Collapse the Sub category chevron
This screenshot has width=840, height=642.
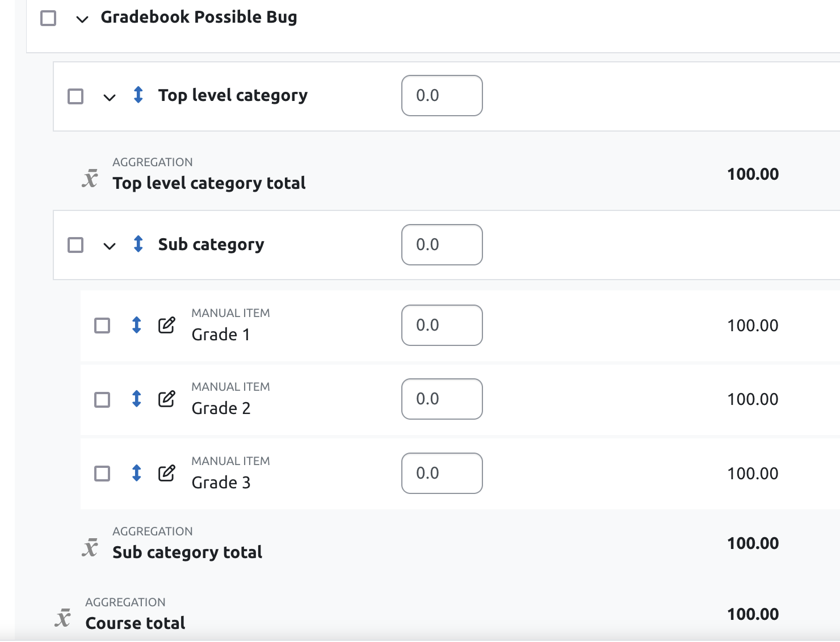click(110, 246)
